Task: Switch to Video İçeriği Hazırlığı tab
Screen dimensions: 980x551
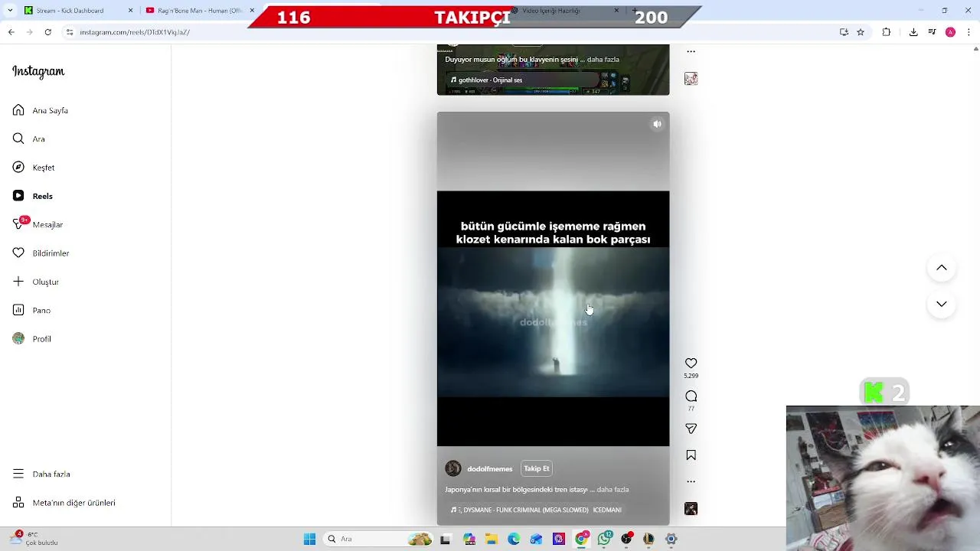Action: [x=563, y=11]
